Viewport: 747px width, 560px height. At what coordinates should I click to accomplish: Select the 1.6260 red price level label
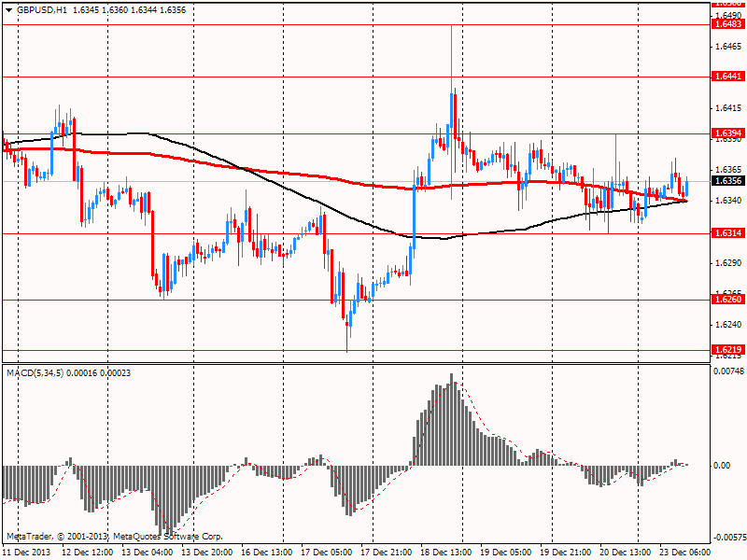[x=728, y=299]
